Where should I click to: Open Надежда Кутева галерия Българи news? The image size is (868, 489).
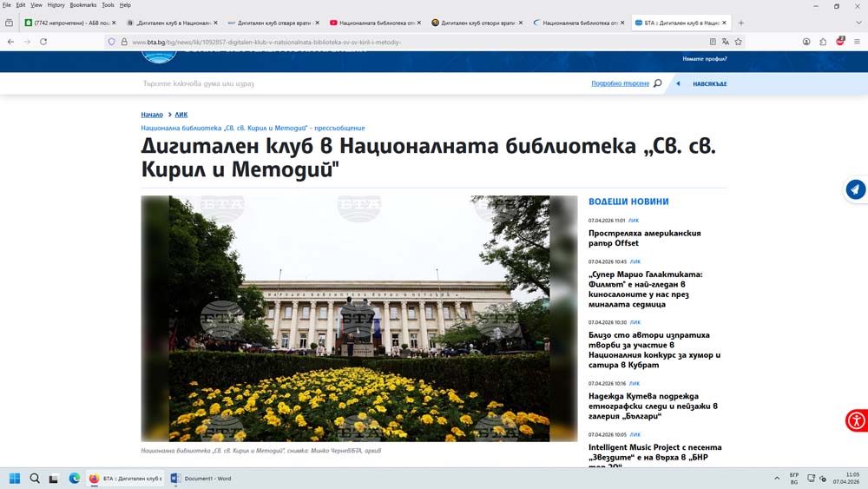[653, 406]
